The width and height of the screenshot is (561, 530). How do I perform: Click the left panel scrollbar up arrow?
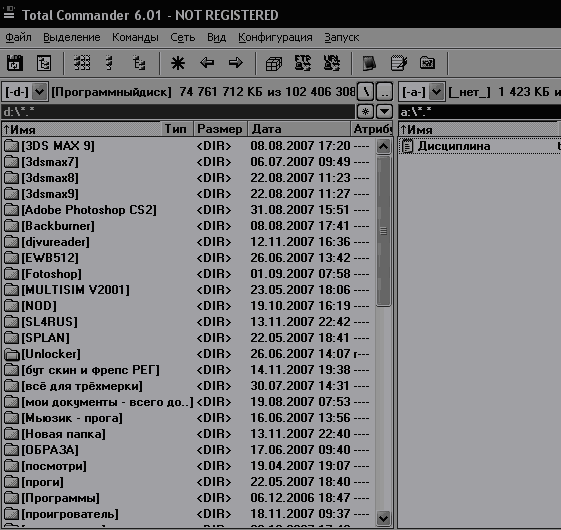[x=384, y=146]
